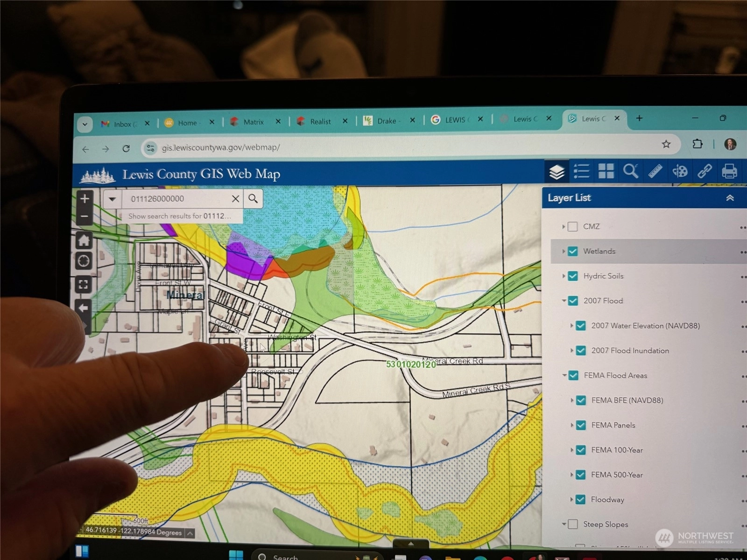Expand the Wetlands layer arrow

click(x=564, y=252)
